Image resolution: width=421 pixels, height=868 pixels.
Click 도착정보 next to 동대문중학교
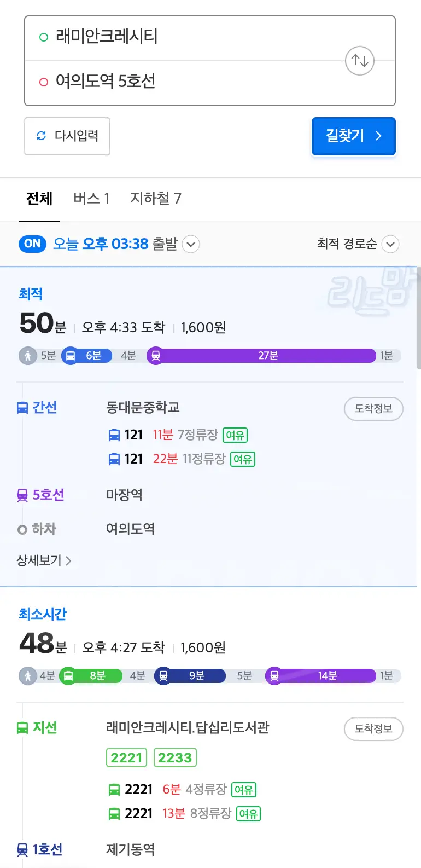[x=373, y=408]
